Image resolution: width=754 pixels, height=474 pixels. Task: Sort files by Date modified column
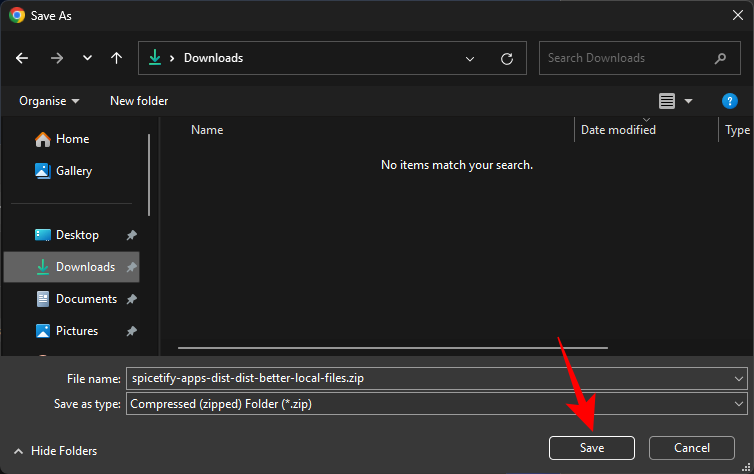point(618,130)
